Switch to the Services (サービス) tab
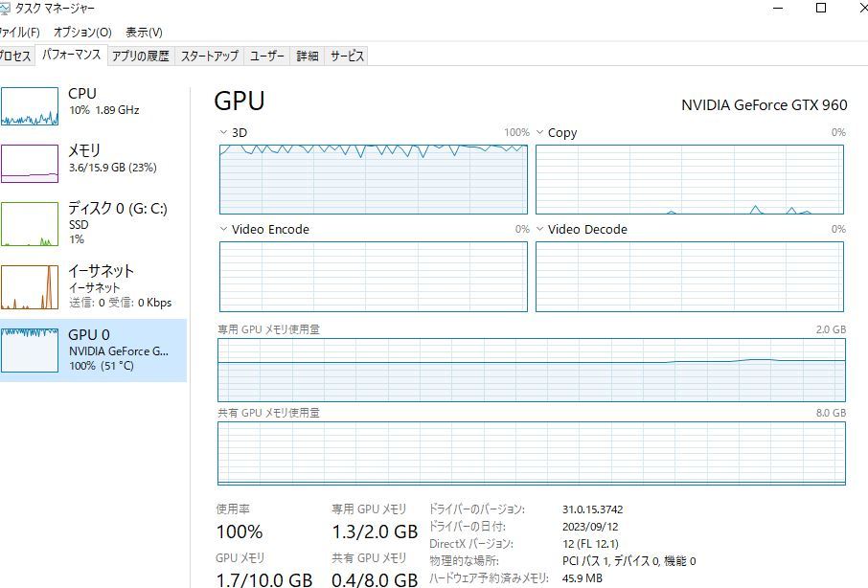868x588 pixels. tap(347, 57)
